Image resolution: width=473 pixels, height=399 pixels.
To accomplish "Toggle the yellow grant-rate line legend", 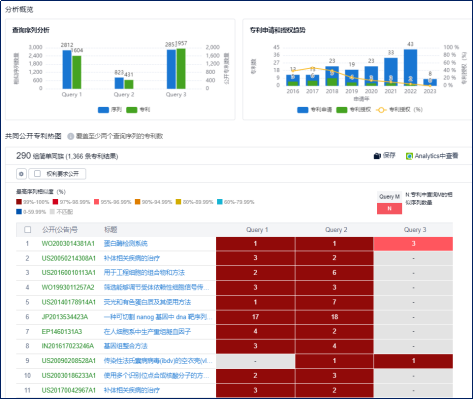I will pyautogui.click(x=381, y=110).
